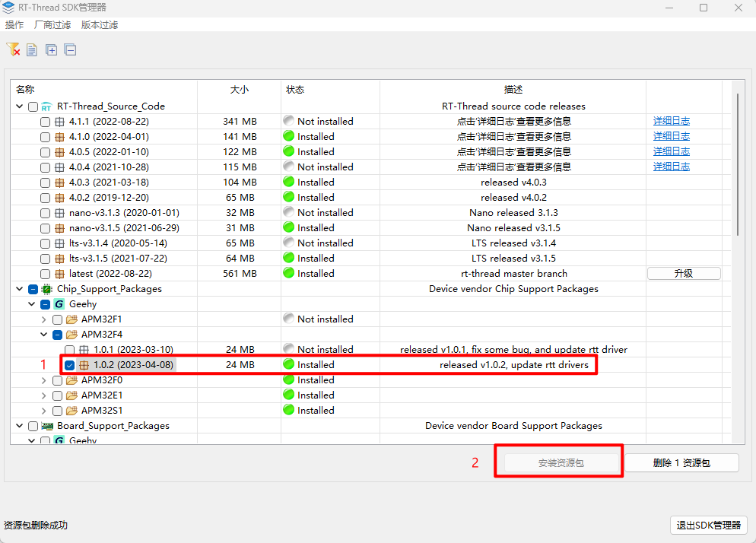
Task: Open the 厂商过滤 menu
Action: point(52,25)
